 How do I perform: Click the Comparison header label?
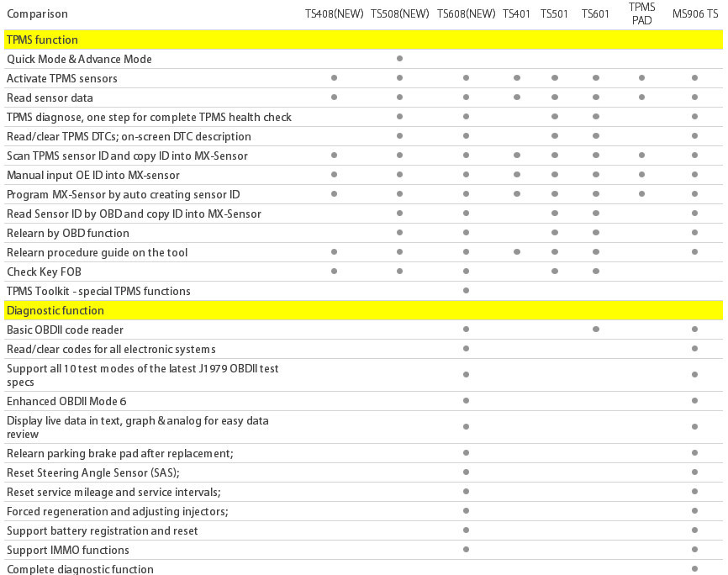click(x=37, y=14)
